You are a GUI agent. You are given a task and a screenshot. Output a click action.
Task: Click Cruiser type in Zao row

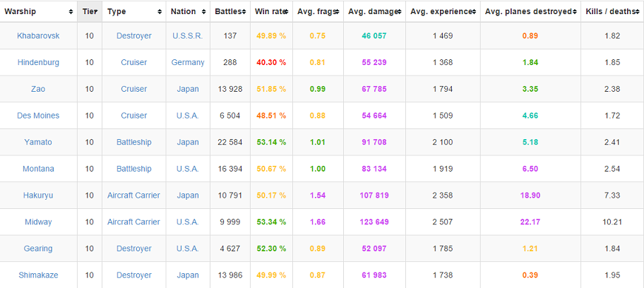click(134, 89)
